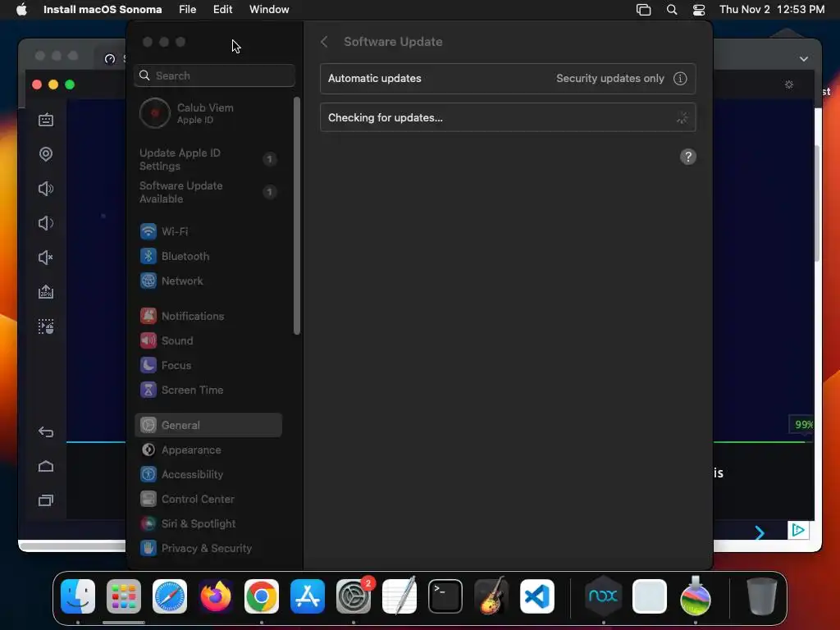Open the Install macOS Sonoma app menu
This screenshot has height=630, width=840.
[x=103, y=10]
